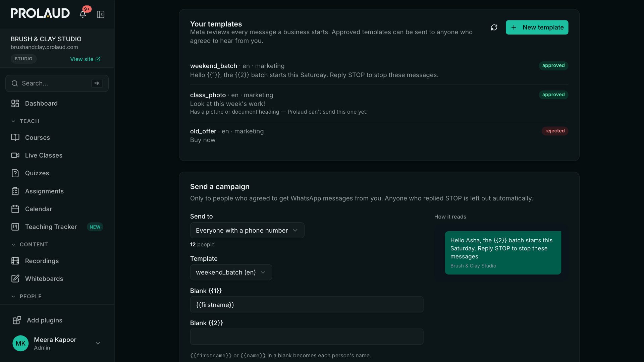This screenshot has width=644, height=362.
Task: Click the Blank {{1}} input field
Action: coord(307,305)
